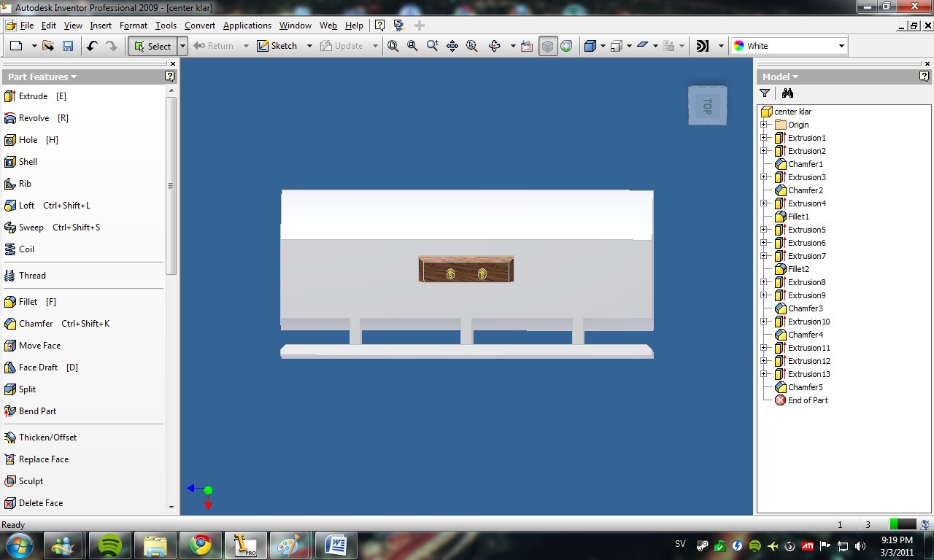
Task: Click the binoculars find icon in Model panel
Action: coord(787,93)
